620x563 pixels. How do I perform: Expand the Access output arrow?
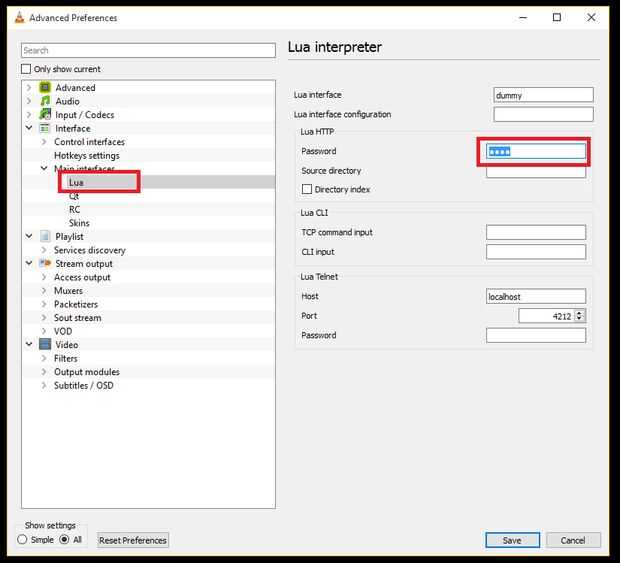coord(44,277)
